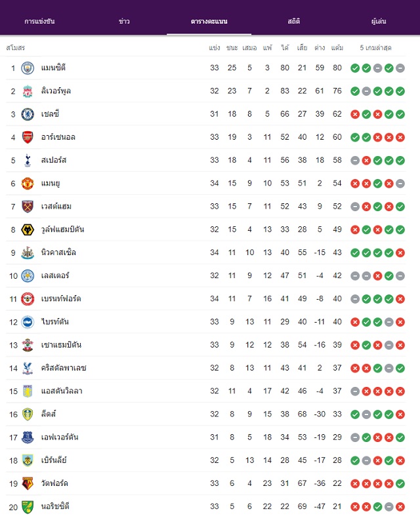
Task: Click the Leeds row in the table
Action: tap(206, 414)
